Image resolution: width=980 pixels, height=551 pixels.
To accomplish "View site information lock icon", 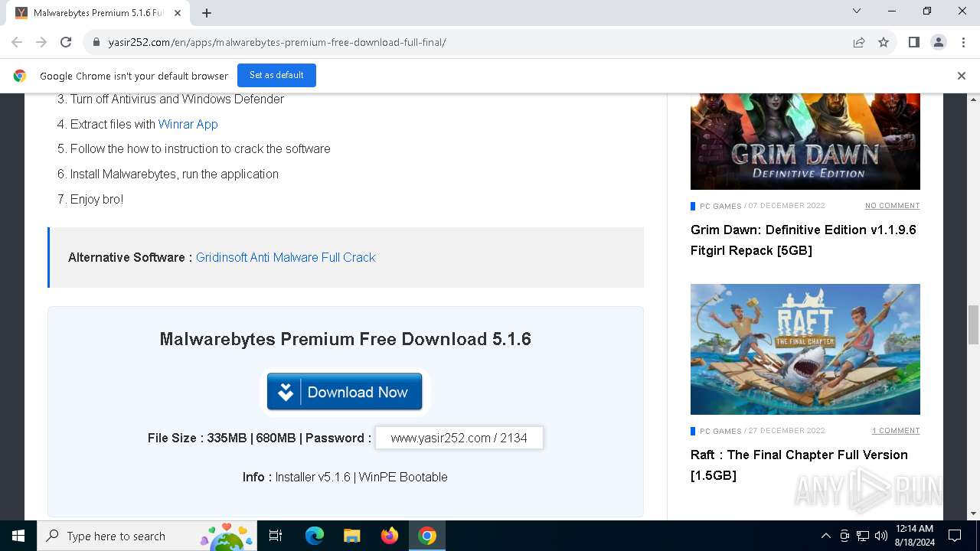I will [96, 42].
